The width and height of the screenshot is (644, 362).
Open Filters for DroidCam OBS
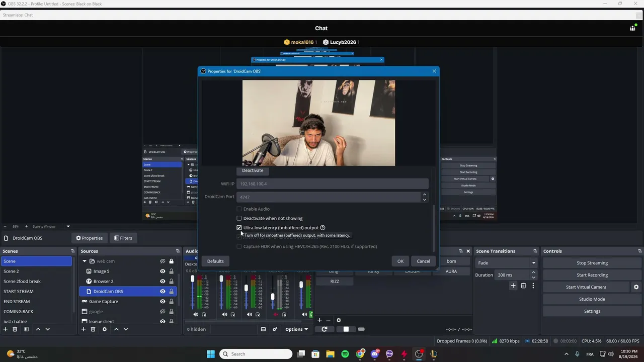pyautogui.click(x=123, y=238)
